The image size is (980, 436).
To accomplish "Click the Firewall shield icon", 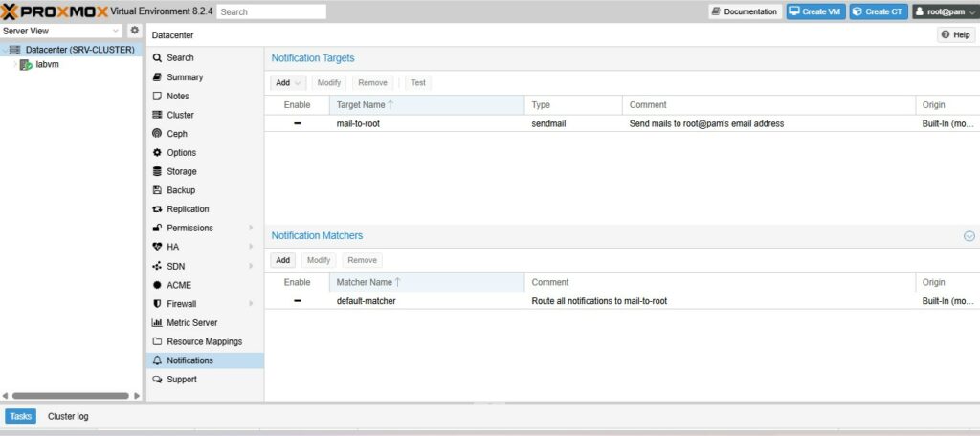I will [x=157, y=304].
